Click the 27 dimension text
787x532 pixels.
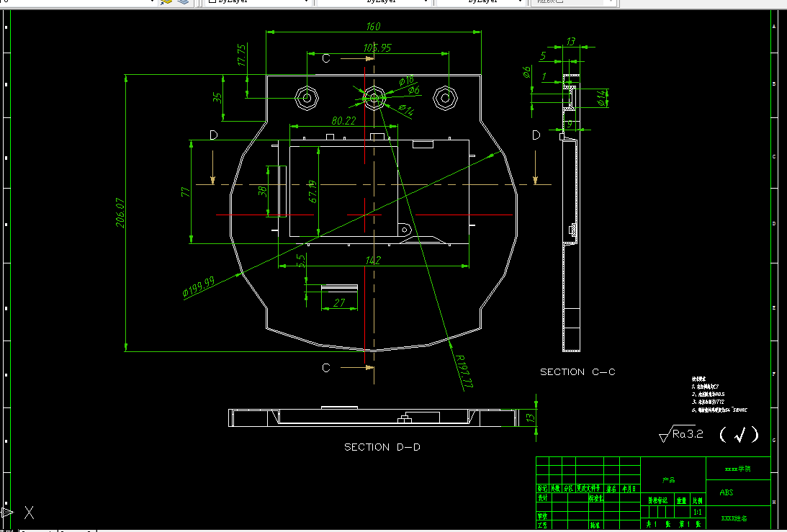pyautogui.click(x=339, y=302)
